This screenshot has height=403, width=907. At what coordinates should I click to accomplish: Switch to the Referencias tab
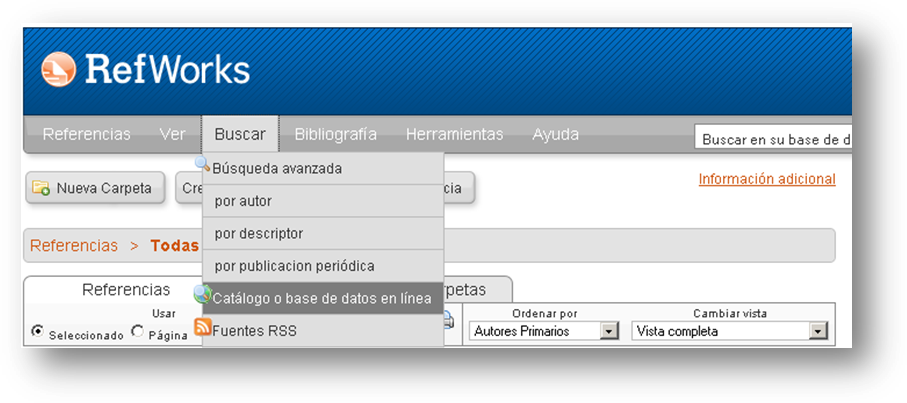tap(126, 290)
